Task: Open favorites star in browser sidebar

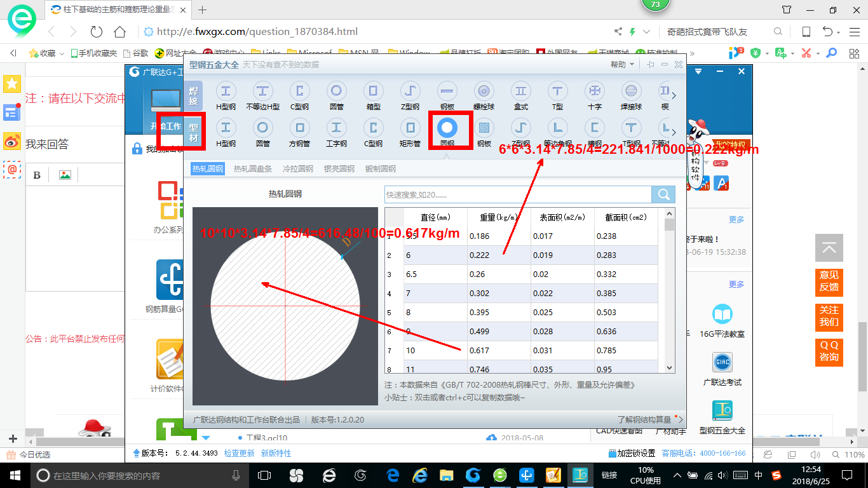Action: pyautogui.click(x=12, y=83)
